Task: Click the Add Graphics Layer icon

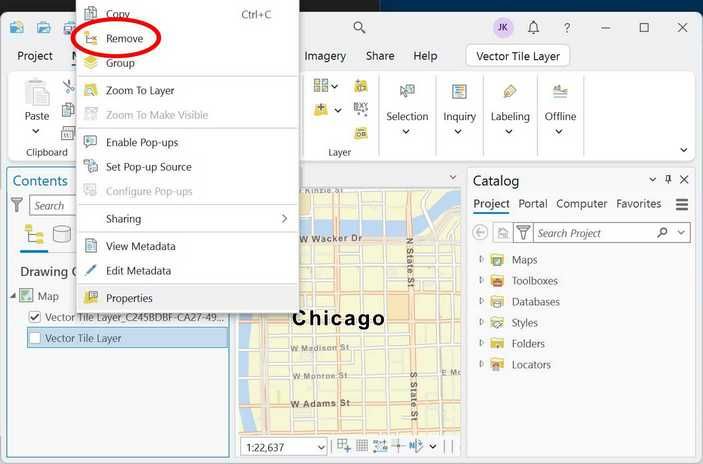Action: 360,133
